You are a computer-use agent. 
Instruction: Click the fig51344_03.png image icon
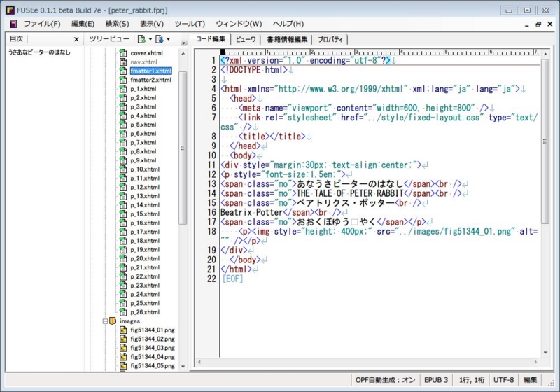[123, 348]
